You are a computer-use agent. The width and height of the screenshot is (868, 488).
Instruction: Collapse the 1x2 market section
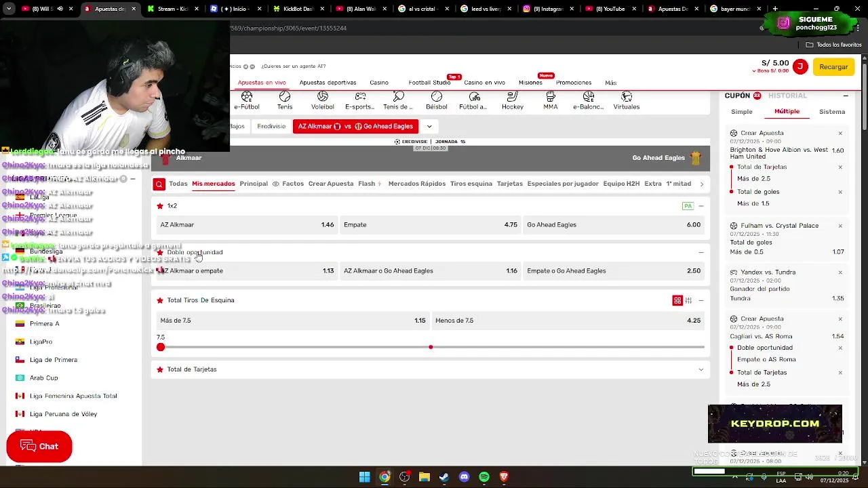tap(701, 206)
